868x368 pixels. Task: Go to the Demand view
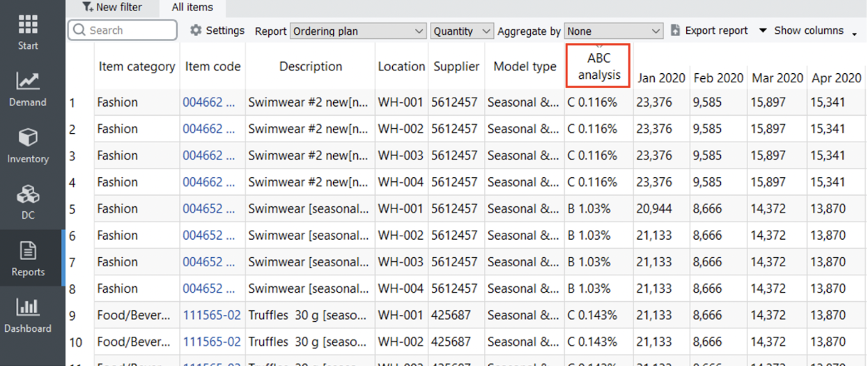point(28,89)
